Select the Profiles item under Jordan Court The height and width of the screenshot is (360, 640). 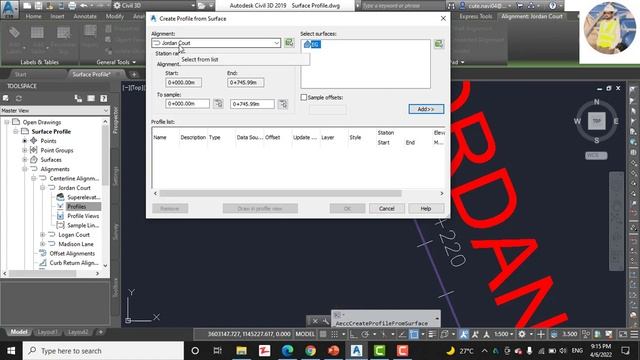(77, 207)
